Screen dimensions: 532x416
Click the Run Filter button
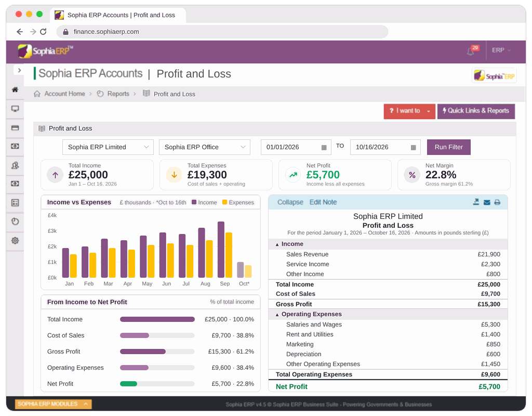(x=448, y=147)
